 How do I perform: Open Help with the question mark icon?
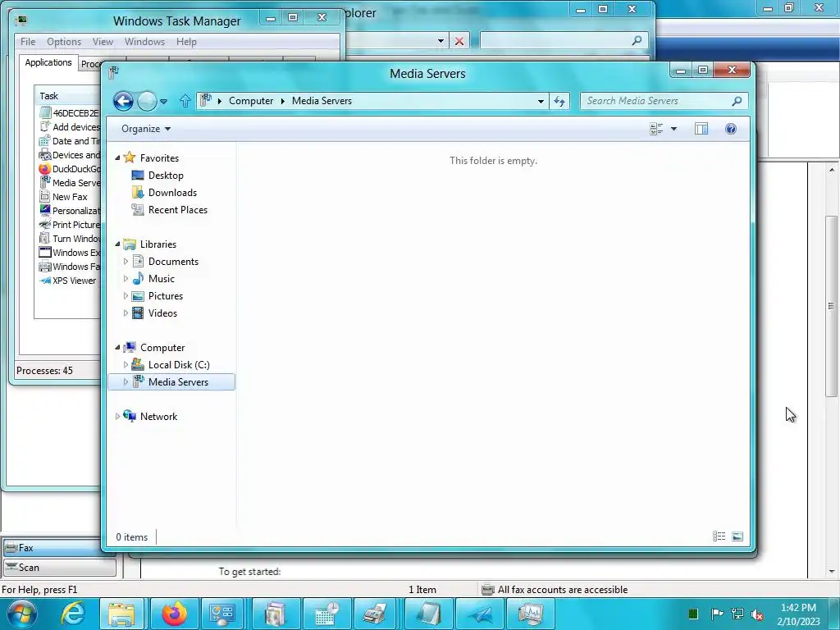coord(731,129)
